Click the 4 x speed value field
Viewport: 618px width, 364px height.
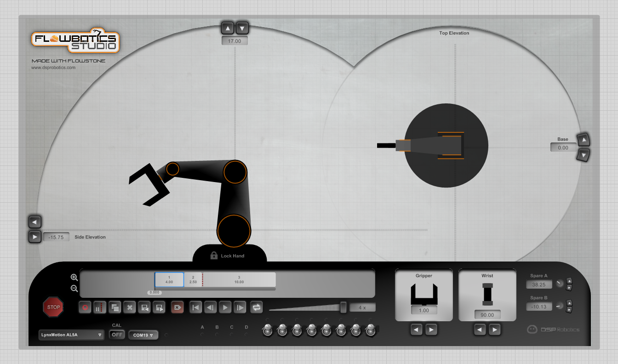click(x=362, y=307)
